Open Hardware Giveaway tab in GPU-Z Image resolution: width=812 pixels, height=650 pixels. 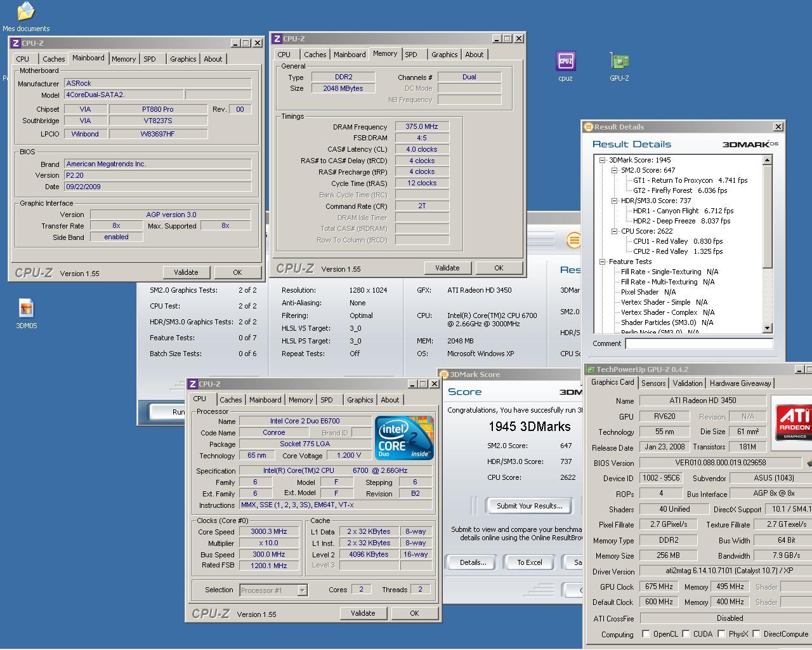tap(740, 383)
